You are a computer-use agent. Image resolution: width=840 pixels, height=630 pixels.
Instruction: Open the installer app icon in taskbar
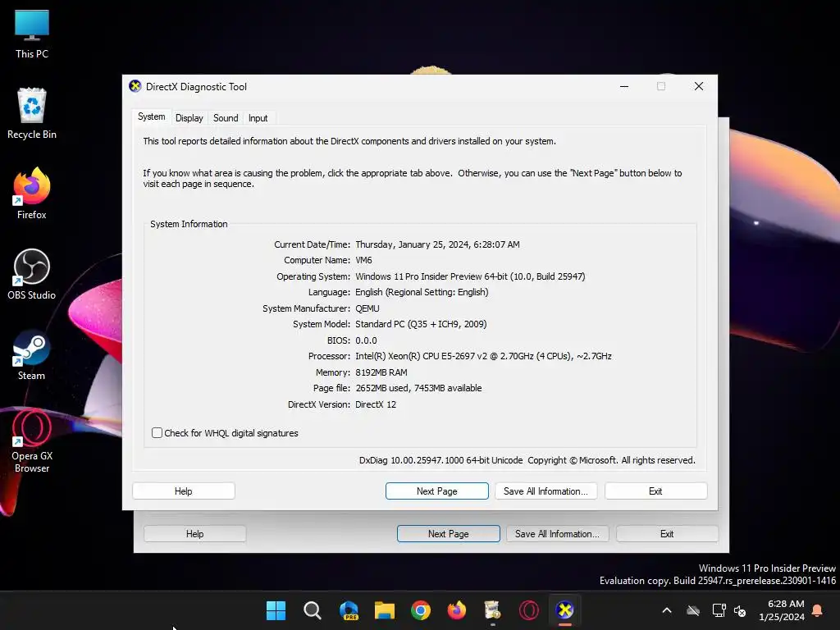click(492, 610)
